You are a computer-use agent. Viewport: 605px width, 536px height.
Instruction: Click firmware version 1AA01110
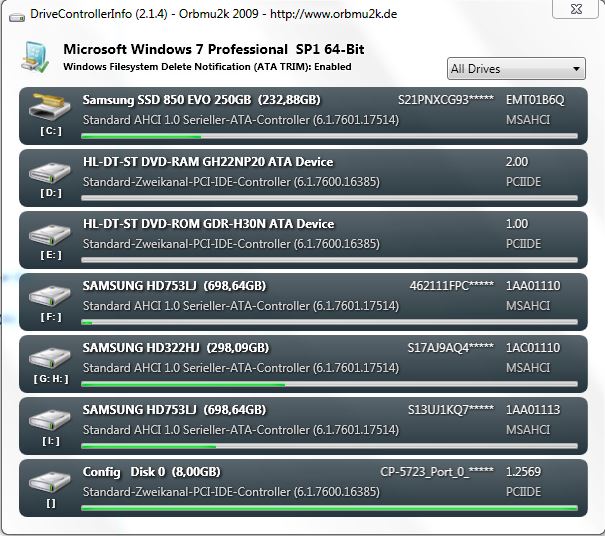(533, 286)
